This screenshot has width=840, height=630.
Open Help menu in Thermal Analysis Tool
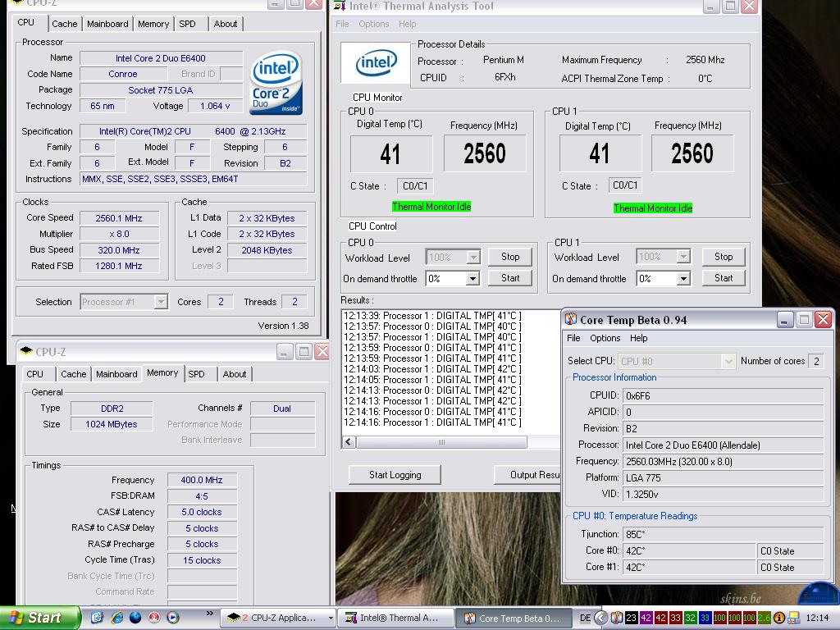coord(407,24)
